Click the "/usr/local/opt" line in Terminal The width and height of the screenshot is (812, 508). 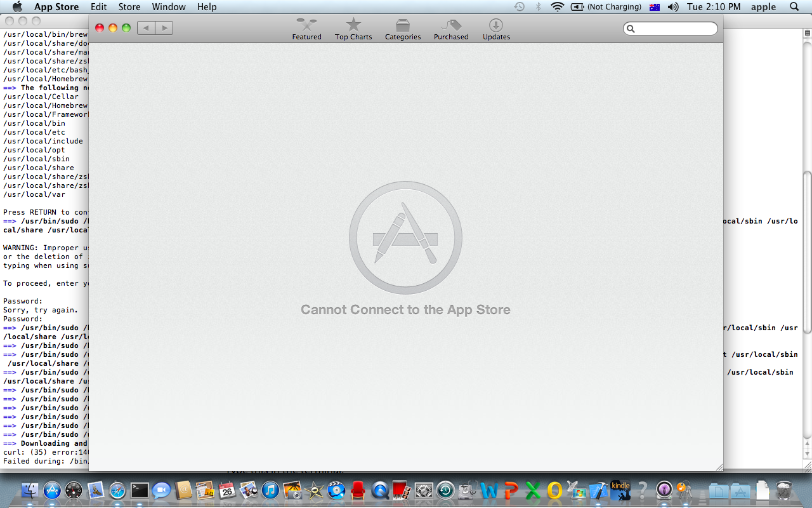[34, 150]
